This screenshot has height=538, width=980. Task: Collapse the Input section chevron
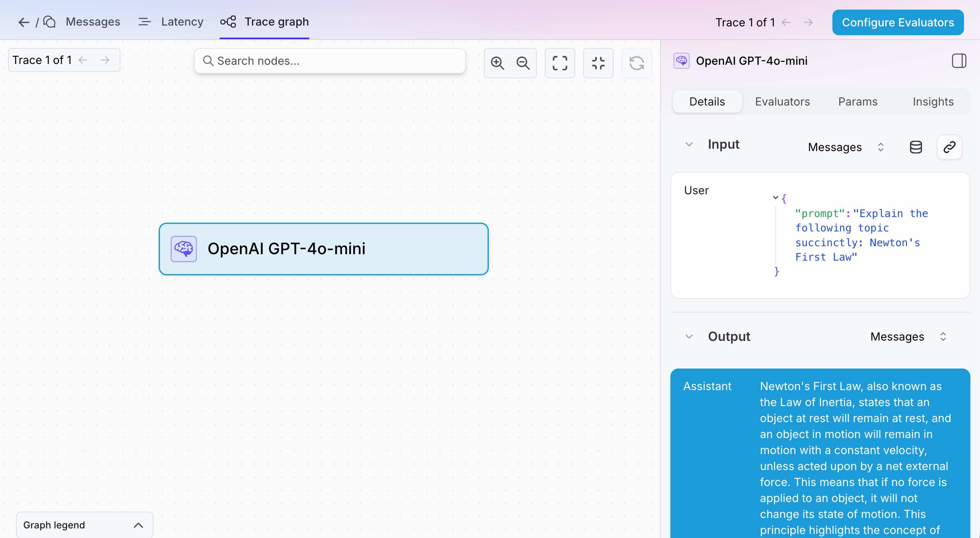689,144
